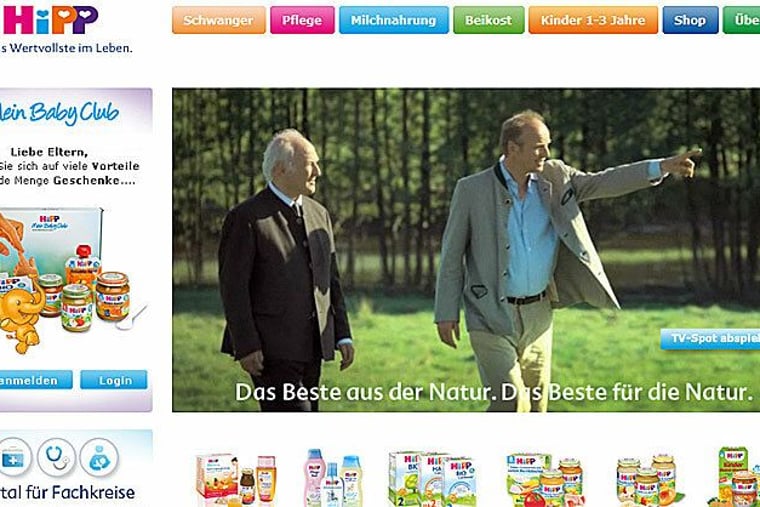Play the TV-Spot abspielen button

tap(710, 338)
